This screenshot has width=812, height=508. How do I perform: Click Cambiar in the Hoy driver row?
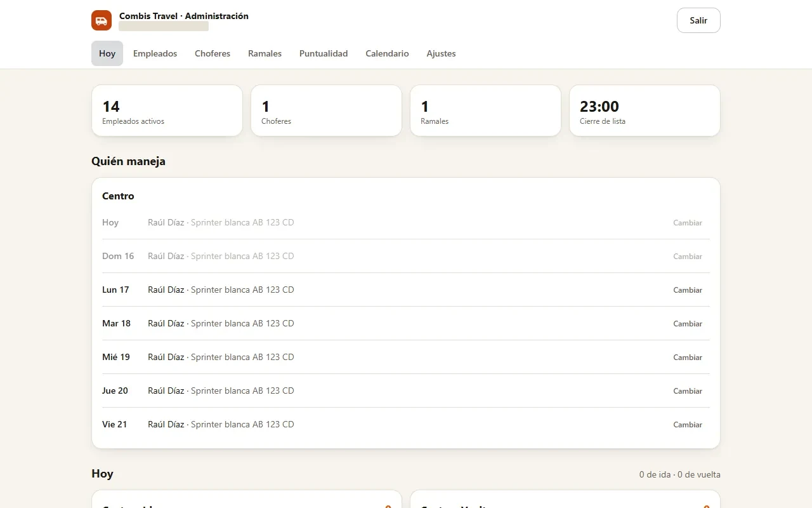tap(688, 223)
